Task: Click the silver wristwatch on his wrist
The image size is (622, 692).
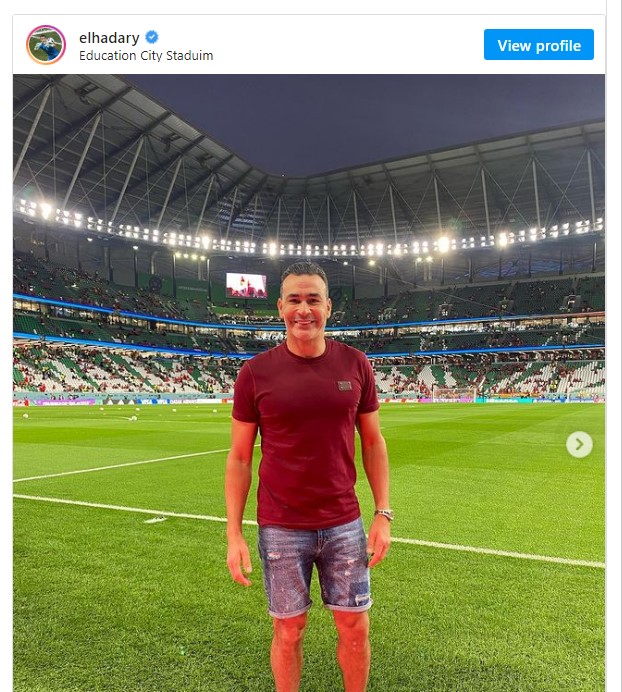Action: point(384,514)
